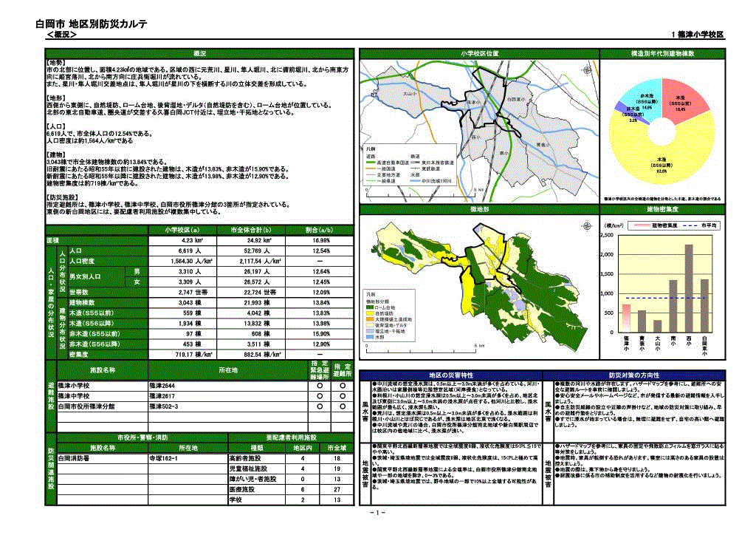Screen dimensions: 756x535
Task: Click the 指定緊急避難場所 circle for 篠津小学校
Action: pos(320,386)
